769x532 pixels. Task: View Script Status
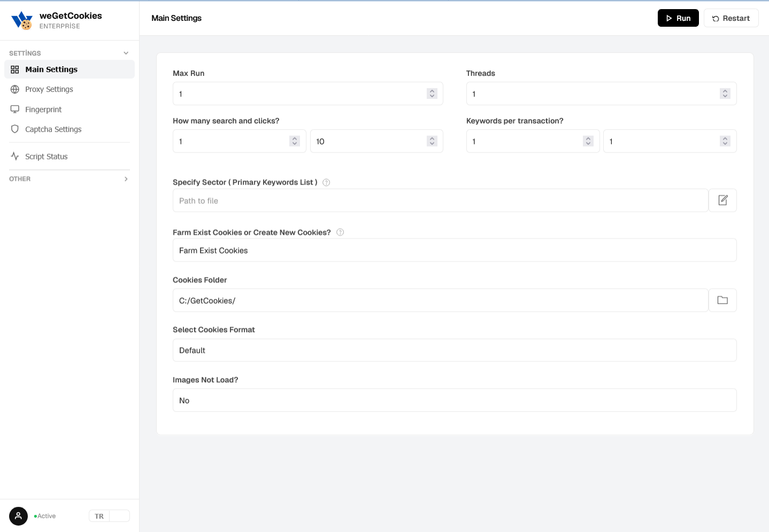[x=70, y=157]
